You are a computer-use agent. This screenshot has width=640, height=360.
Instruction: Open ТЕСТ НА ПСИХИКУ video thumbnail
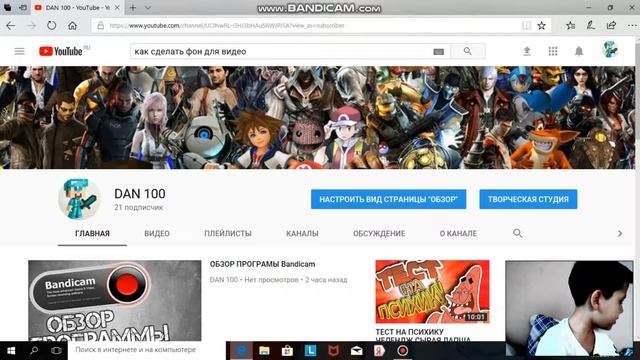tap(432, 291)
